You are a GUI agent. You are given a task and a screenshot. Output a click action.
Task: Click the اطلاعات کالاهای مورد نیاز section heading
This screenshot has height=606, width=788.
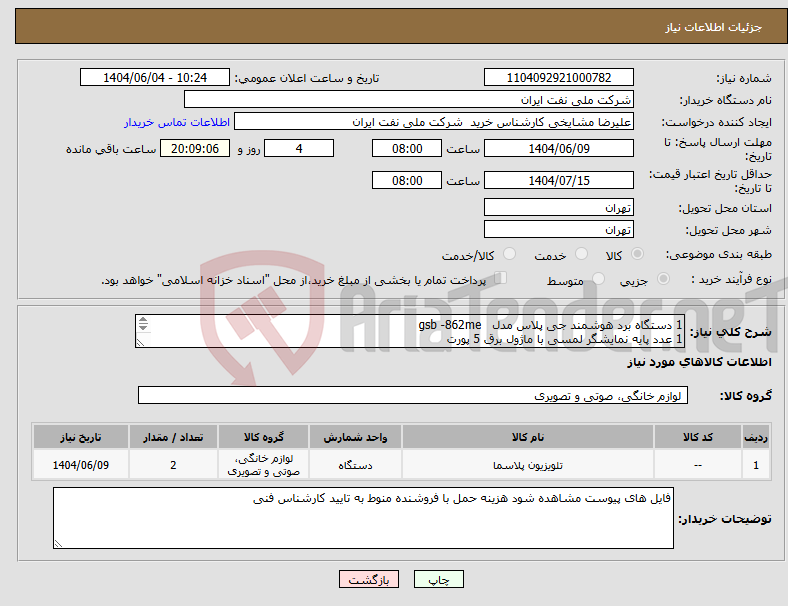tap(699, 362)
